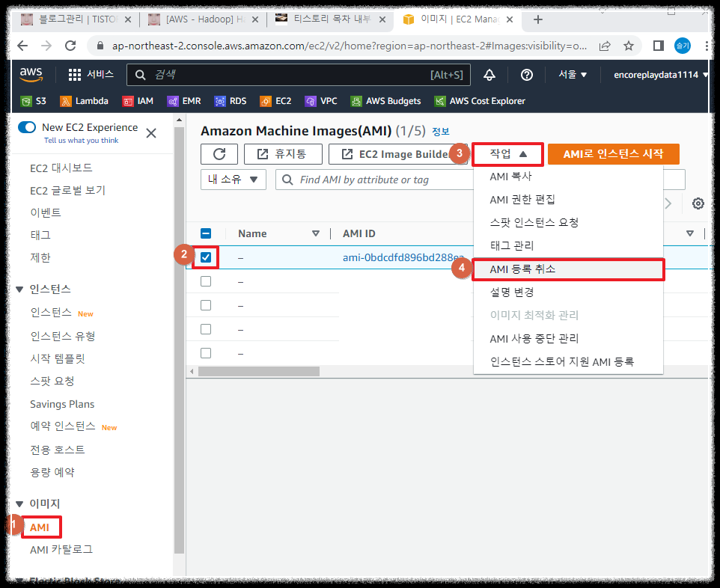Image resolution: width=720 pixels, height=588 pixels.
Task: Toggle the browser side panel icon
Action: tap(659, 46)
